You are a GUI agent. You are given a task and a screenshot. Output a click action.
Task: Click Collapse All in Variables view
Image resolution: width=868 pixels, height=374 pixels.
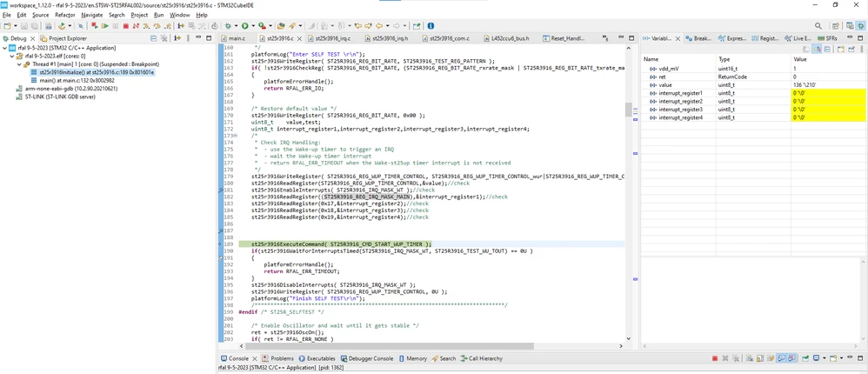pyautogui.click(x=827, y=50)
